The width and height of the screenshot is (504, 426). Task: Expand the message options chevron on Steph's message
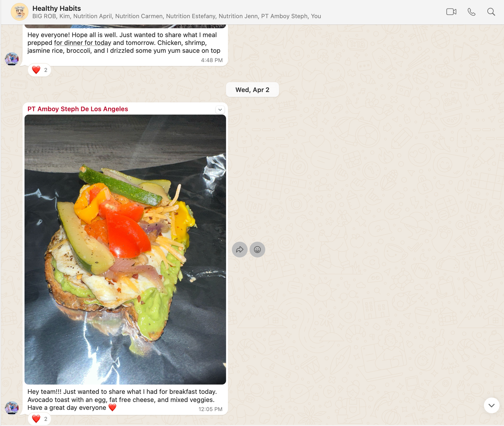(220, 110)
